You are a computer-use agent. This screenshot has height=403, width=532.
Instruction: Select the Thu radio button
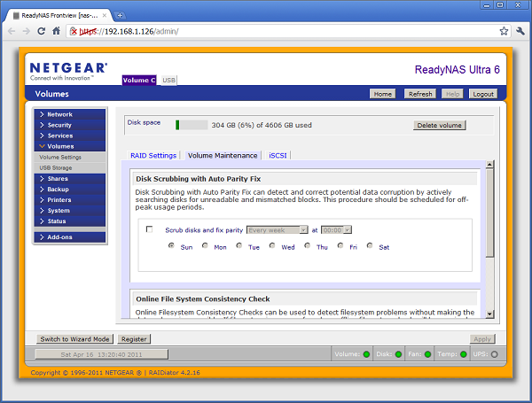pyautogui.click(x=307, y=245)
